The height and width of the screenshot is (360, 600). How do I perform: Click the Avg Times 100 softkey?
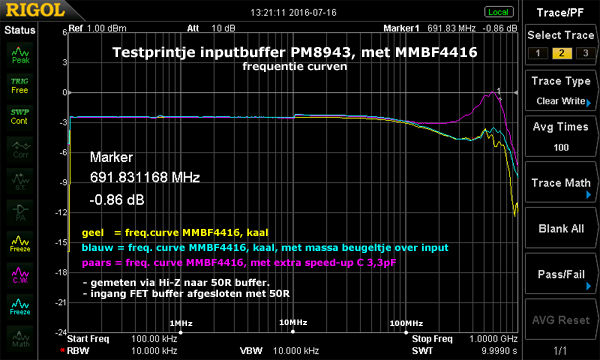click(561, 137)
